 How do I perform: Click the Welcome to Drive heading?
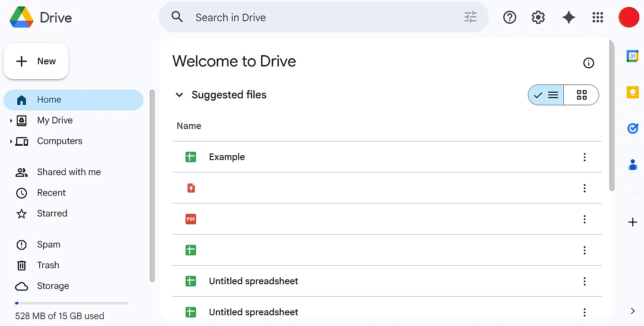coord(234,61)
